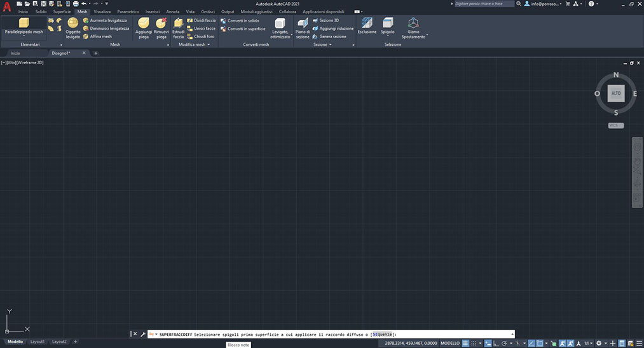The image size is (644, 348).
Task: Click Aumenta levigatezza
Action: point(105,20)
